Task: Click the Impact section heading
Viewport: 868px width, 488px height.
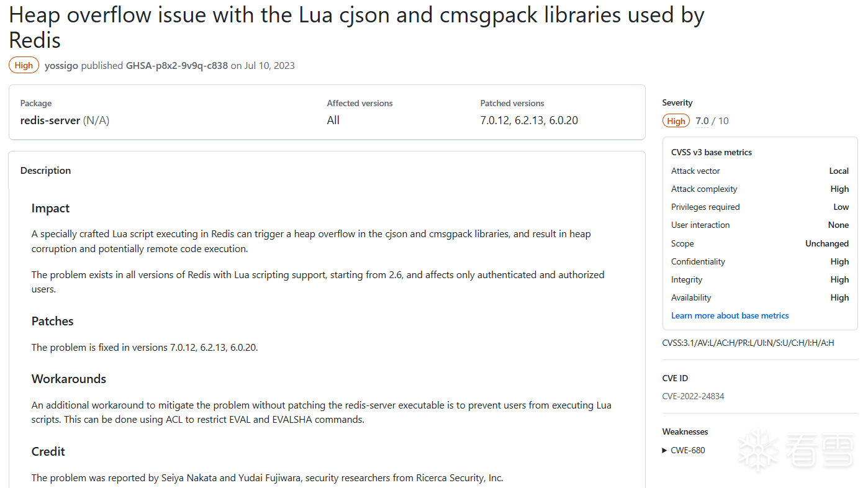Action: click(50, 209)
